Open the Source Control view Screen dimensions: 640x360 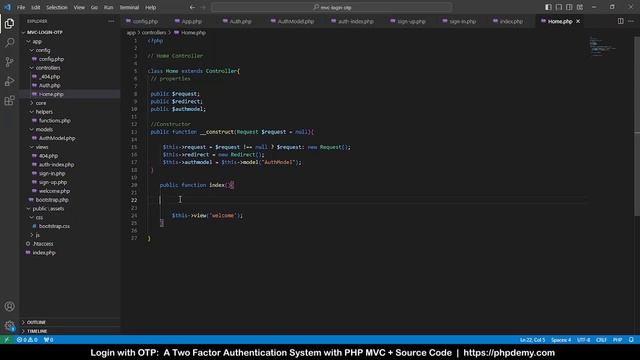pos(9,62)
